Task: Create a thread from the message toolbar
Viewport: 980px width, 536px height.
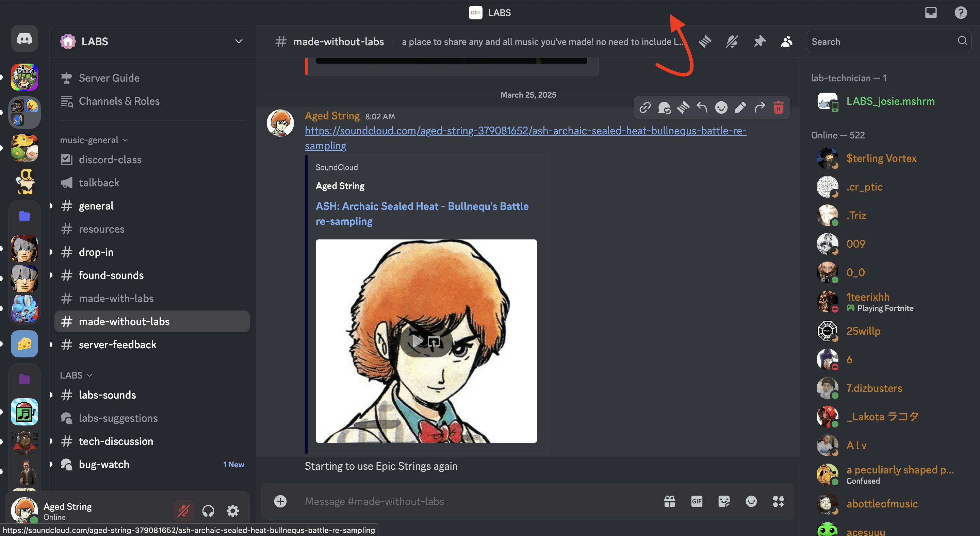Action: (x=683, y=108)
